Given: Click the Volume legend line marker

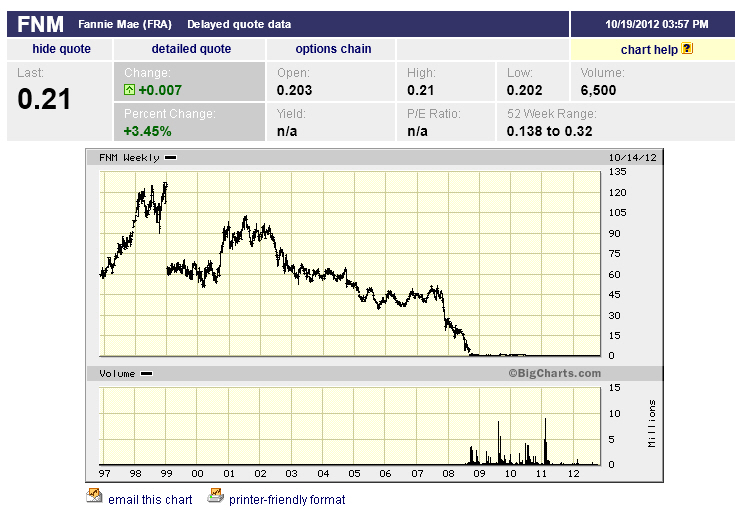Looking at the screenshot, I should pyautogui.click(x=147, y=374).
